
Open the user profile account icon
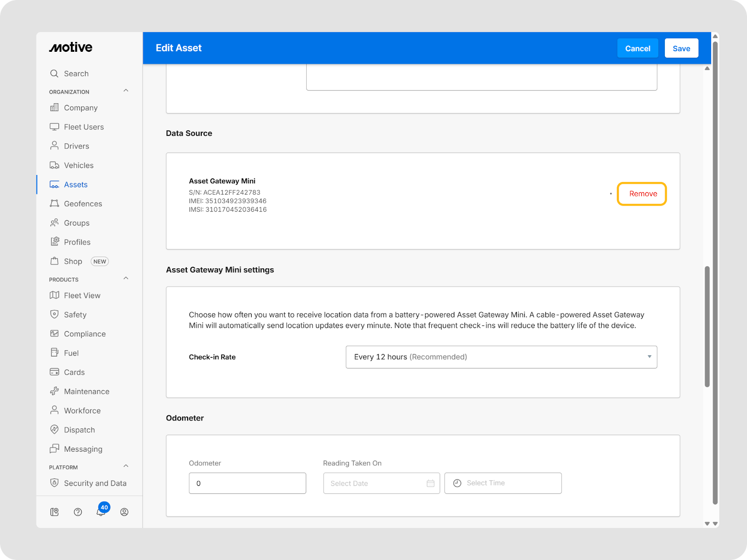point(124,512)
